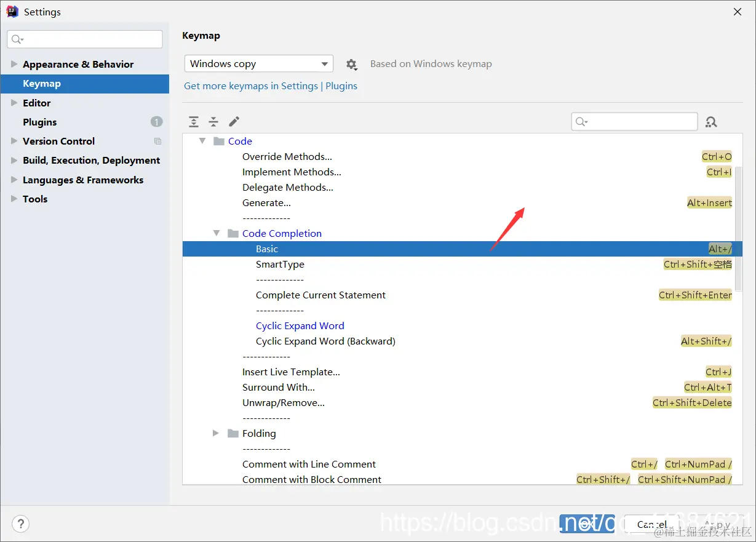This screenshot has width=756, height=542.
Task: Click the Ctrl+Alt+T shortcut label
Action: click(x=708, y=388)
